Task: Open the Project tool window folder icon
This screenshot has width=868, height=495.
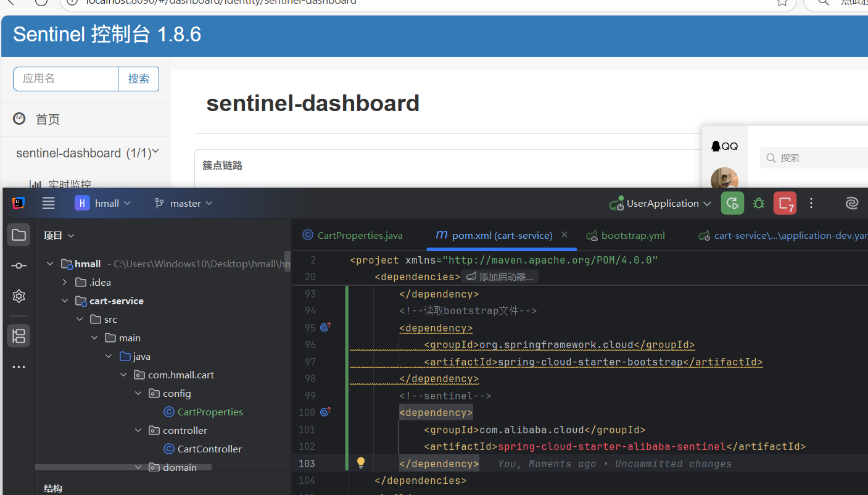Action: 19,235
